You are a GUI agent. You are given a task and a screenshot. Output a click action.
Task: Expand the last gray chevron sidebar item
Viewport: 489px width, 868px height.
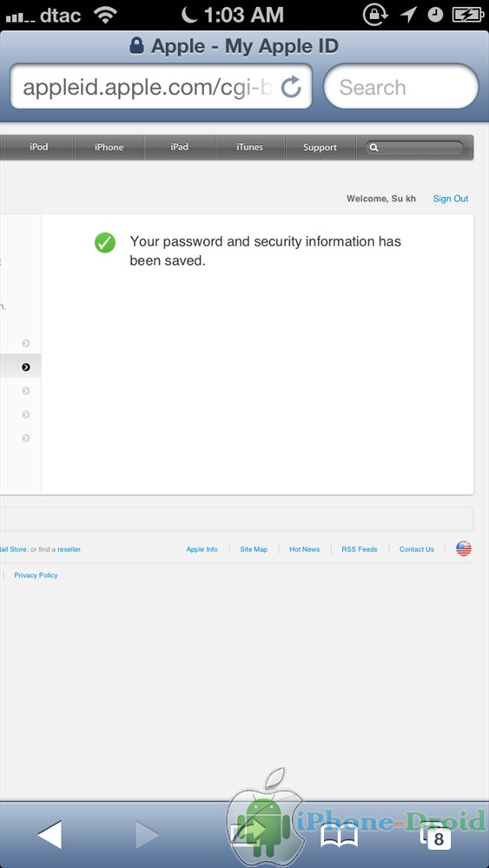pyautogui.click(x=25, y=437)
